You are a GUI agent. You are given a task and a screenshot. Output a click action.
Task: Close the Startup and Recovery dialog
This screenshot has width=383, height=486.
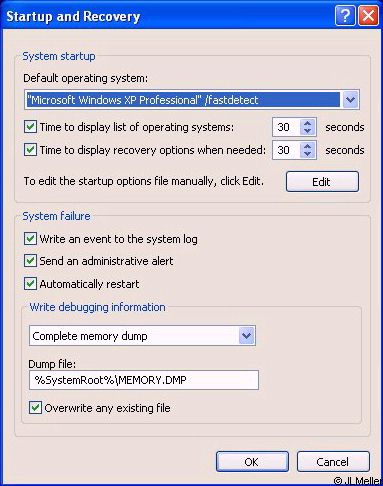tap(368, 15)
